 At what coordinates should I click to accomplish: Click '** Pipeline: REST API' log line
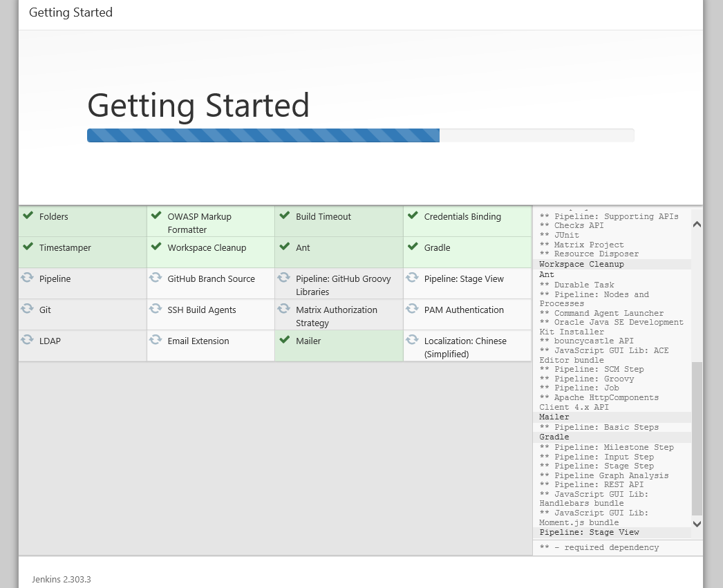click(x=592, y=485)
